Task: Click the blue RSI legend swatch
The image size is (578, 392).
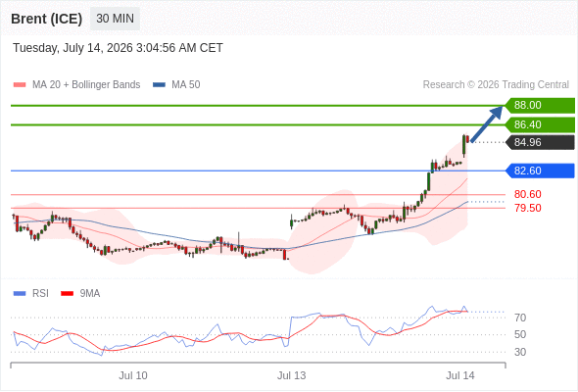Action: [x=20, y=294]
